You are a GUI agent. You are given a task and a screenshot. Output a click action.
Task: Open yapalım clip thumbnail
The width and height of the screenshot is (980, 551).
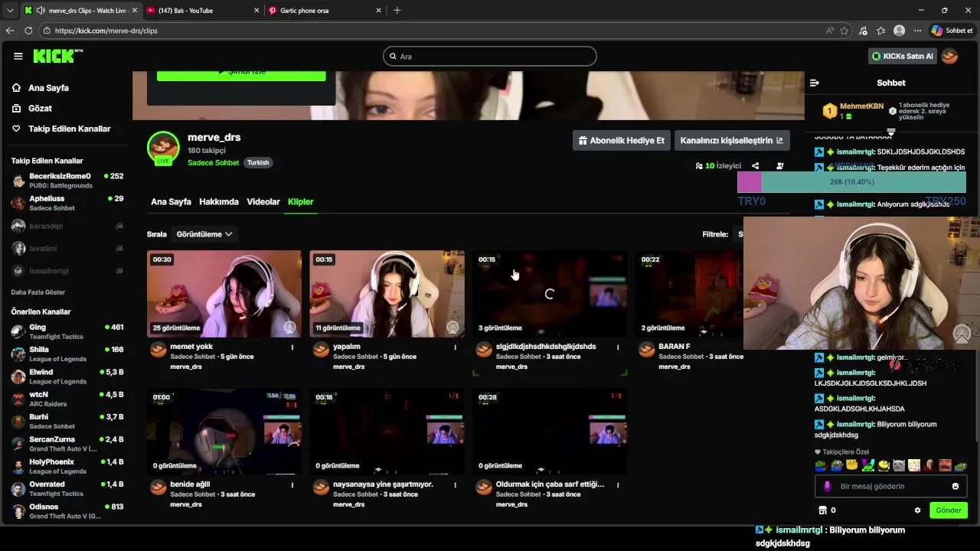[387, 294]
